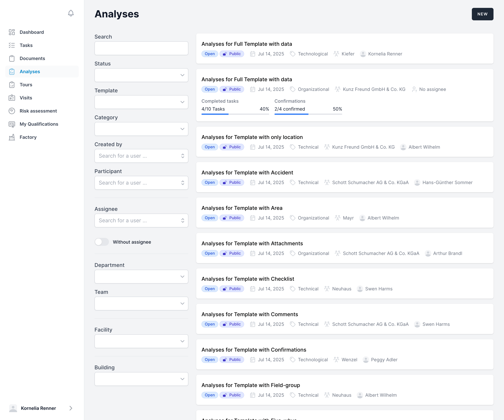This screenshot has width=504, height=420.
Task: Toggle the Without assignee switch
Action: (102, 242)
